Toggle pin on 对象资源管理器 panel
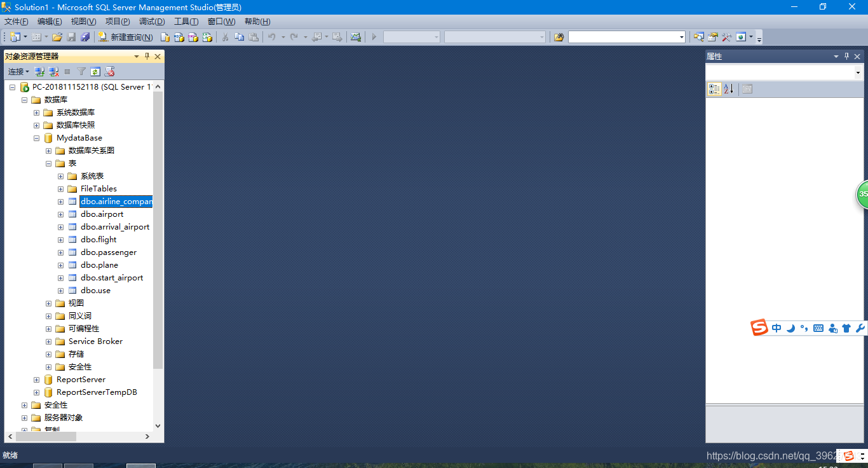Viewport: 868px width, 468px height. pyautogui.click(x=147, y=56)
